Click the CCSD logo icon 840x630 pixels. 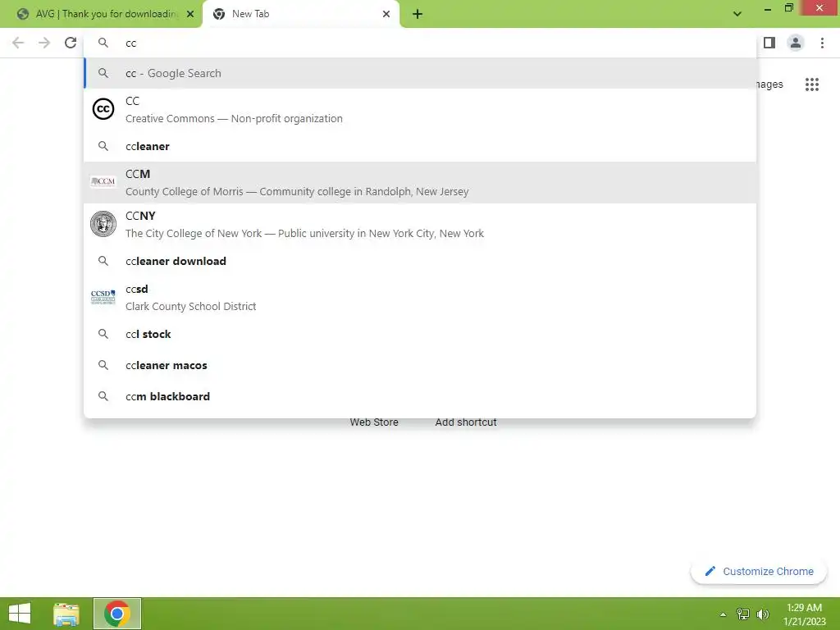[103, 297]
